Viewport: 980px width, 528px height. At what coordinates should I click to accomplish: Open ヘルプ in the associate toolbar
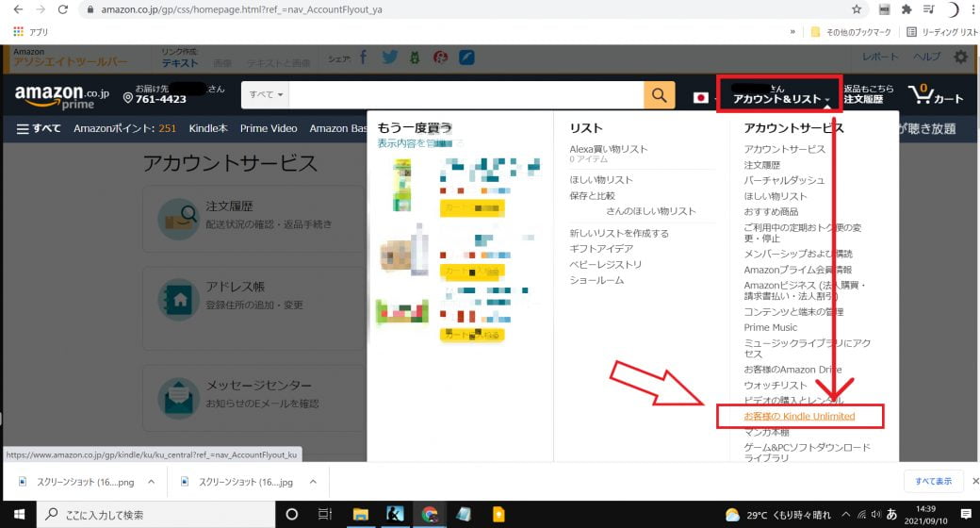click(927, 57)
